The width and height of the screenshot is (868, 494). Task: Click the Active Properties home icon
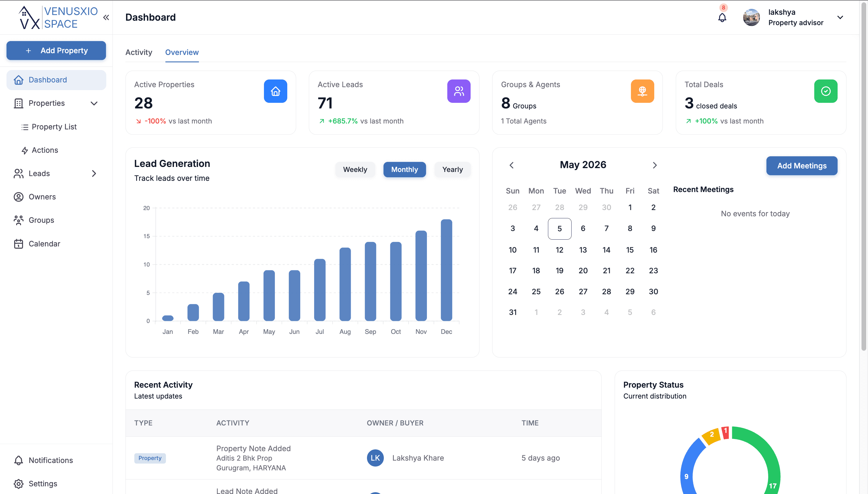point(275,91)
